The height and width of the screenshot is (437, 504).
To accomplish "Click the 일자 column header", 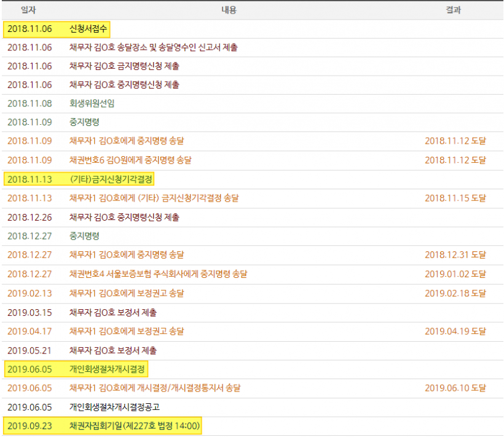I will (x=28, y=10).
